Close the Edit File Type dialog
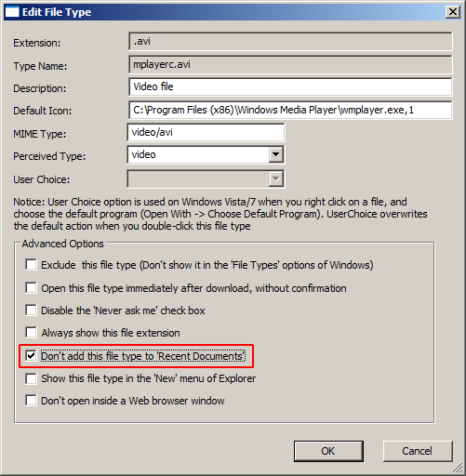 453,12
